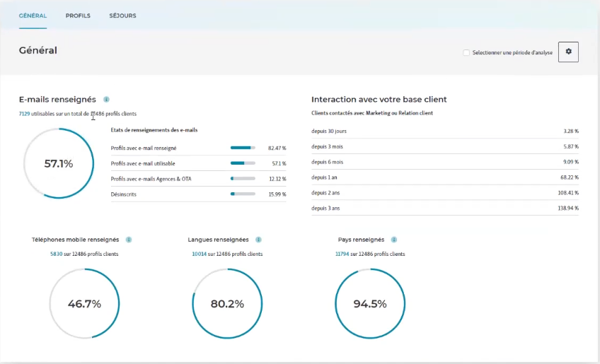This screenshot has width=600, height=364.
Task: Click the 10014 languages count link
Action: pos(200,253)
